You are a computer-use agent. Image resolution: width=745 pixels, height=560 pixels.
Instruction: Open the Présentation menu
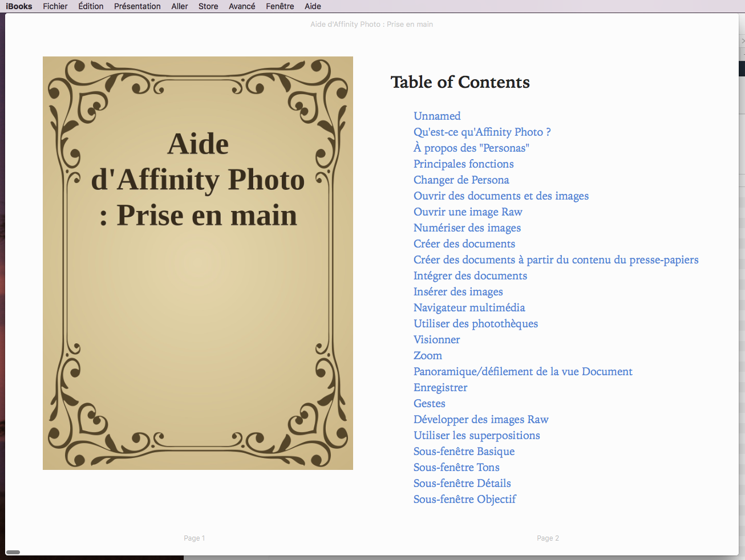137,6
